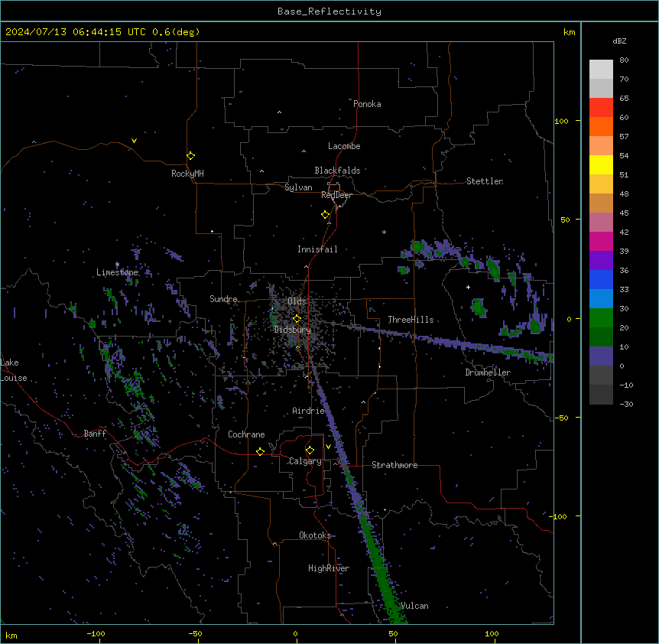Click the Okotoks label
This screenshot has width=659, height=644.
tap(315, 535)
